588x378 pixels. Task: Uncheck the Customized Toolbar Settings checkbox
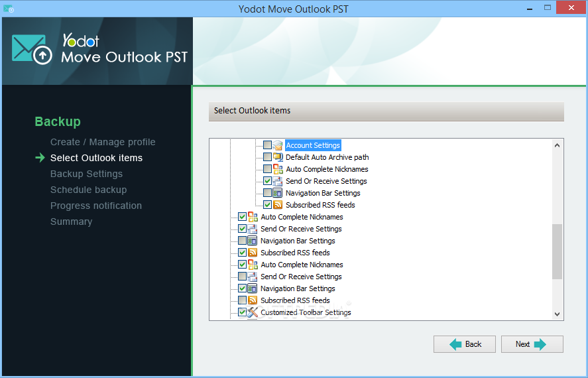click(x=242, y=312)
